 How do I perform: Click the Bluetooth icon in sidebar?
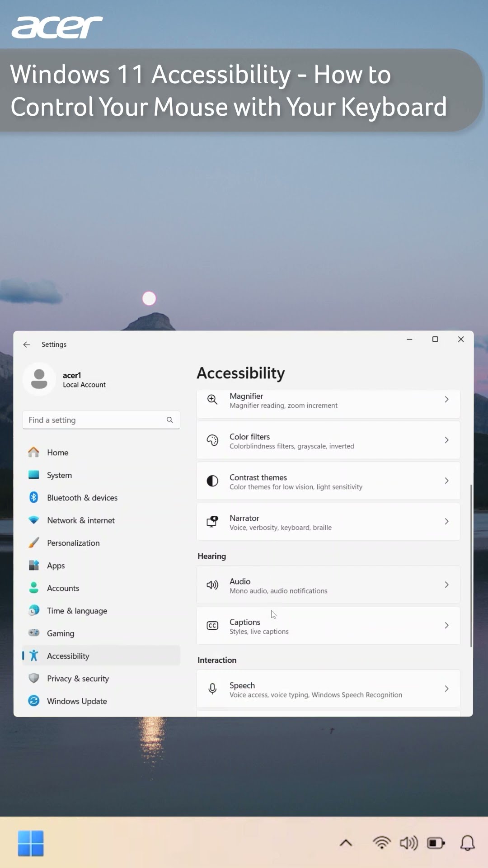33,497
